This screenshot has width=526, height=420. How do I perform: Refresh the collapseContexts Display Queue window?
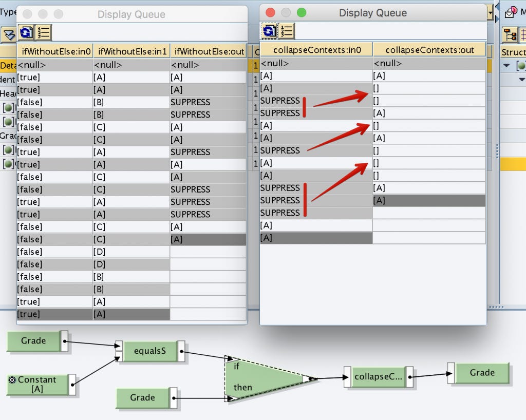[x=269, y=31]
